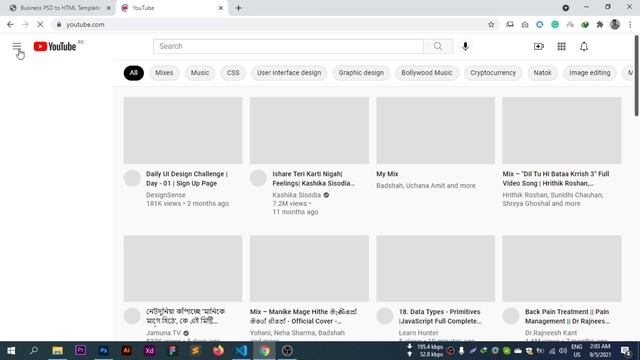640x360 pixels.
Task: Open Figma from the taskbar
Action: 172,351
